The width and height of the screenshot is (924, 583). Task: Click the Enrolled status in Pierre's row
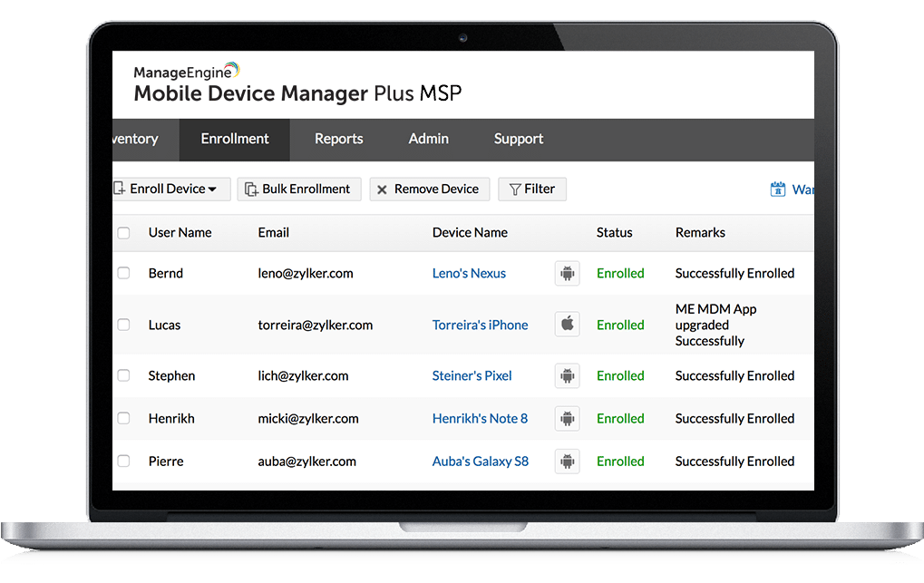click(x=620, y=462)
